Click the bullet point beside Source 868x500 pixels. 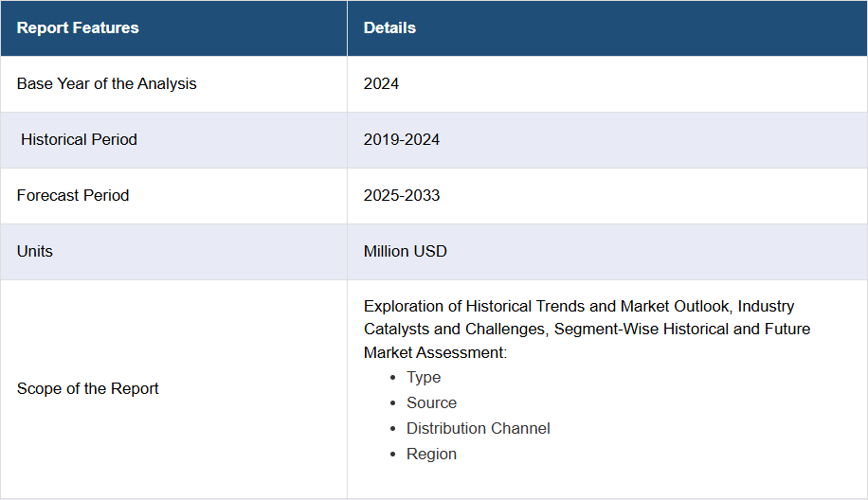tap(394, 403)
